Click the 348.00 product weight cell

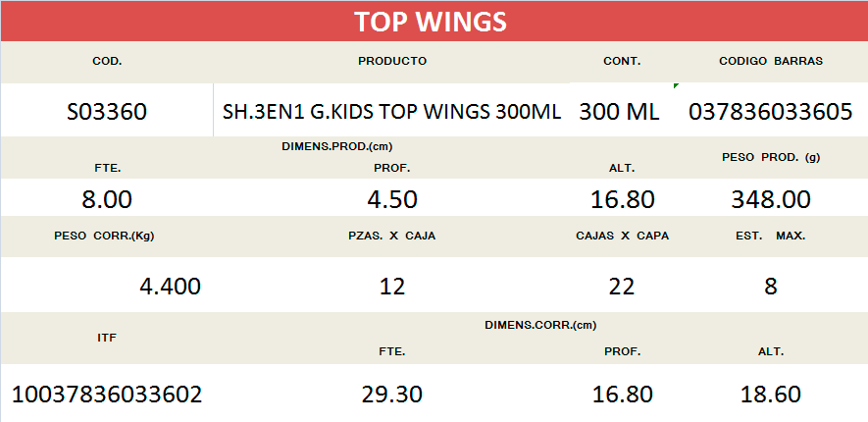(770, 199)
